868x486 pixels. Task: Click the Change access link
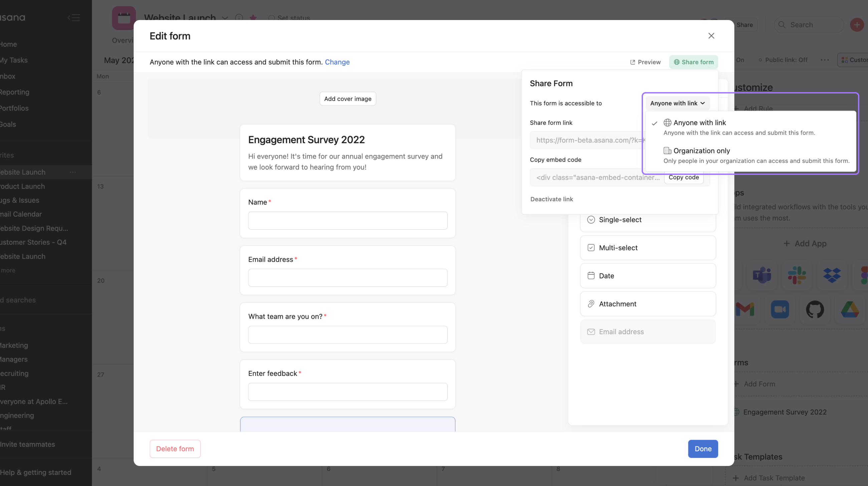(337, 62)
